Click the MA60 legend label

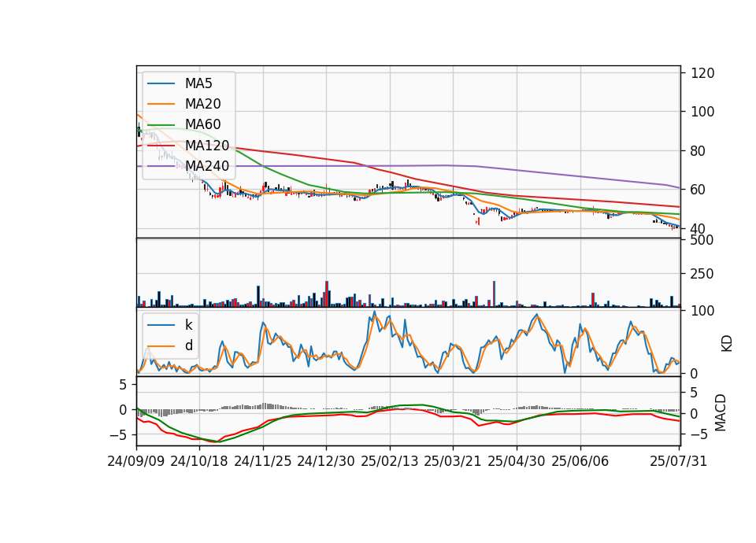202,124
